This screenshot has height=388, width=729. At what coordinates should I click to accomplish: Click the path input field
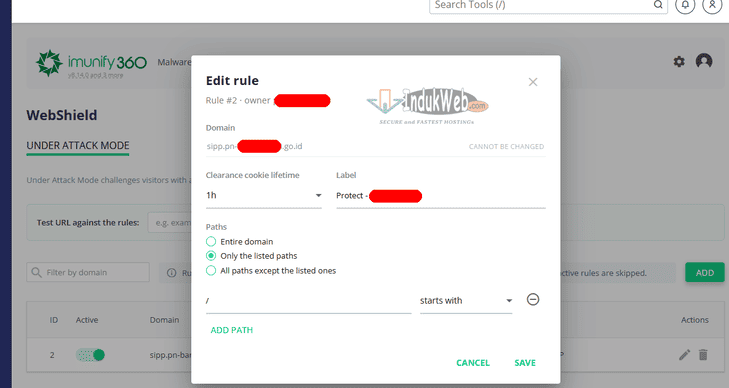[x=309, y=301]
